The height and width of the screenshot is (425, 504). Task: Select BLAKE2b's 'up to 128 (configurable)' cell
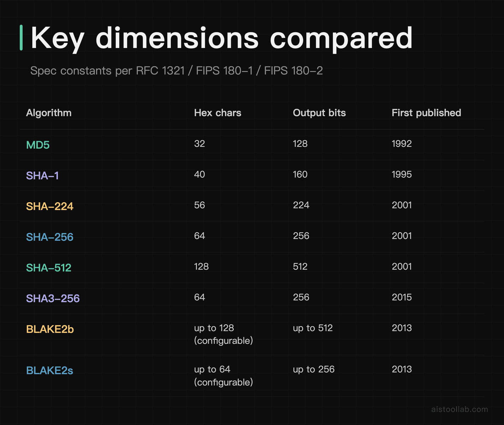(223, 334)
